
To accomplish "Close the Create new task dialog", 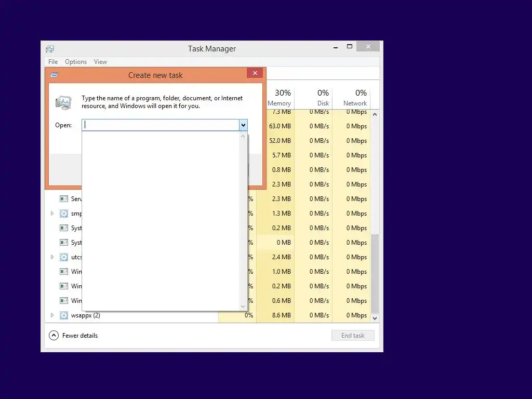I will [255, 73].
